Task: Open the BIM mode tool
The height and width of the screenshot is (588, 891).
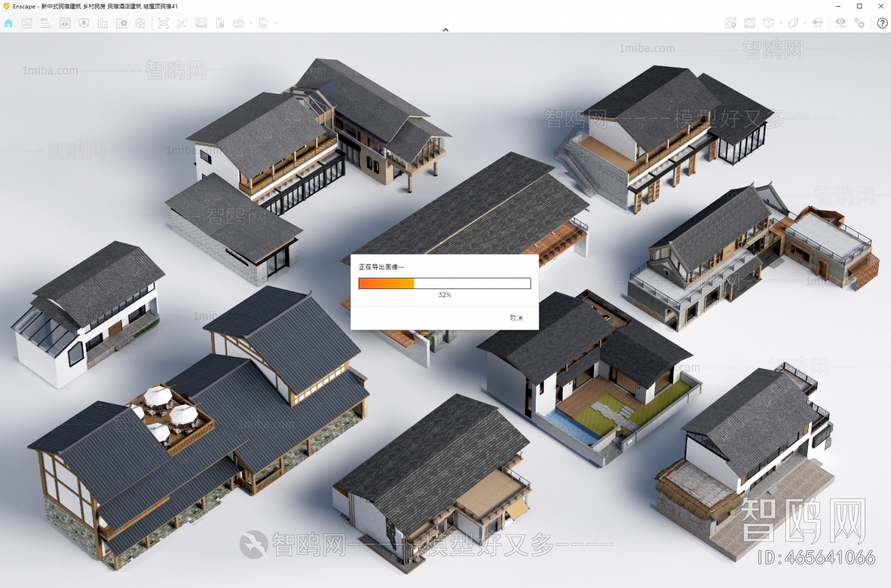Action: (45, 23)
